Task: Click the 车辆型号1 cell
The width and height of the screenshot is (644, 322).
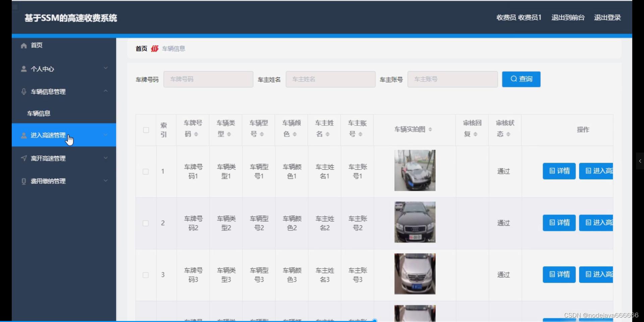Action: (x=259, y=171)
